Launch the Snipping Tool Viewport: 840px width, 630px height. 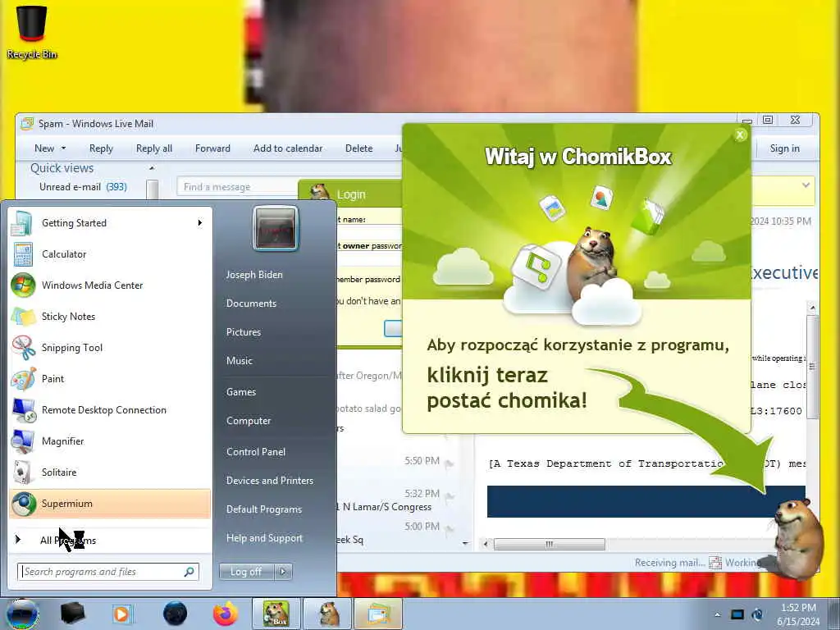click(x=110, y=347)
